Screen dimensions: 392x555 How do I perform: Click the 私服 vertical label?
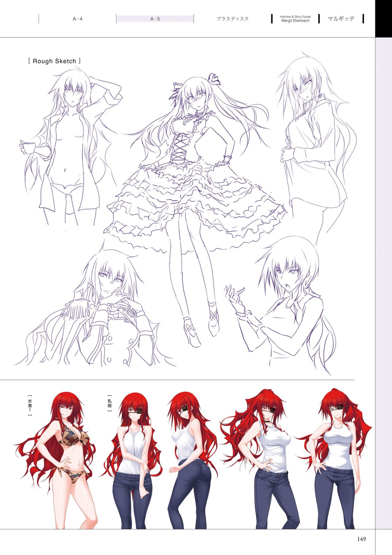109,403
